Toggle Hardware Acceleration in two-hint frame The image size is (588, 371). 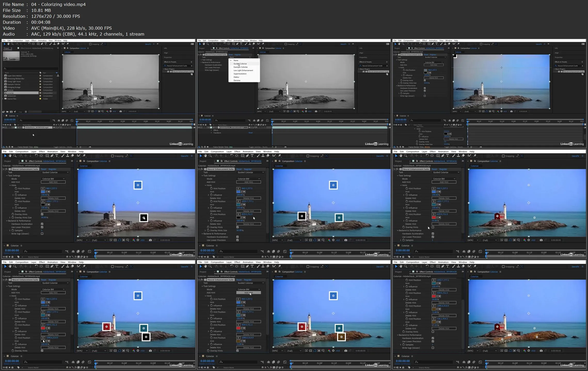(42, 224)
